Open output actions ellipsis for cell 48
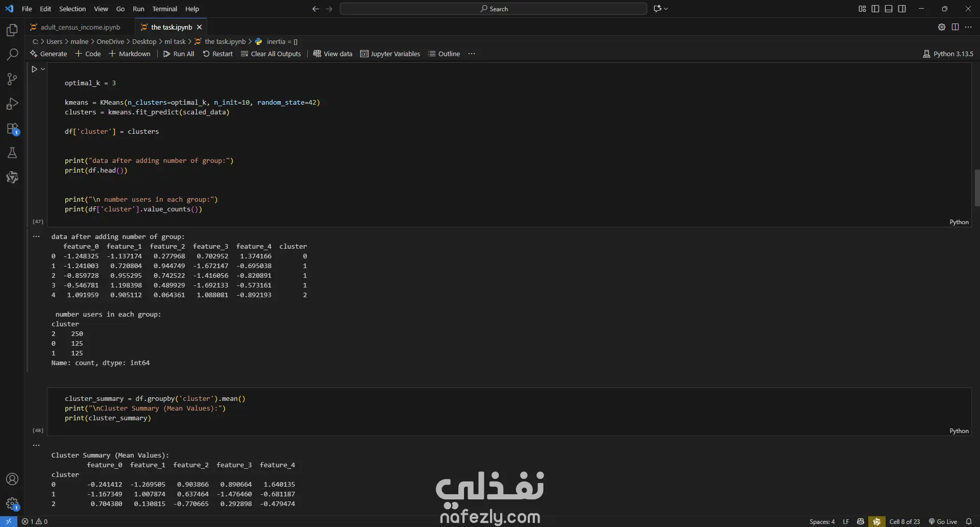The height and width of the screenshot is (527, 980). [x=36, y=445]
